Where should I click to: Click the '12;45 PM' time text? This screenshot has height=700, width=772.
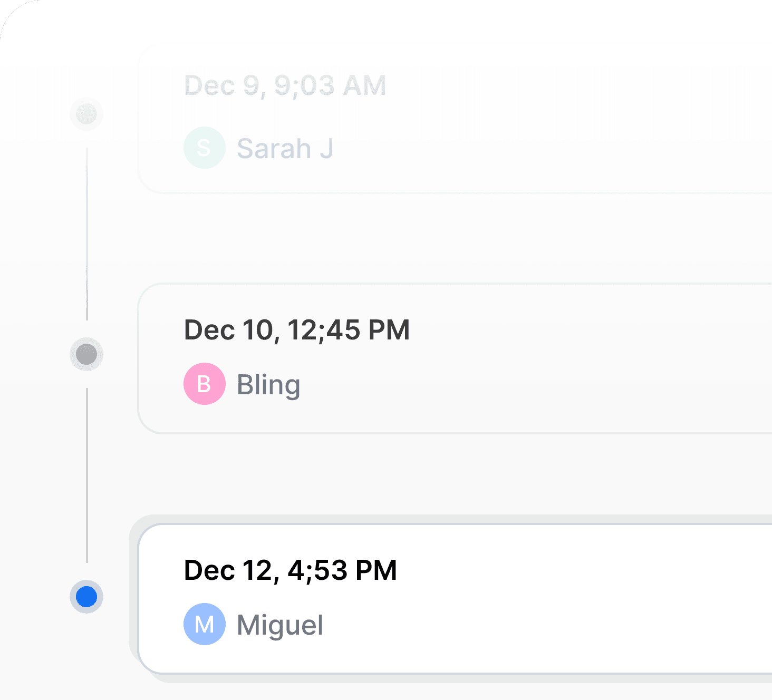[349, 330]
